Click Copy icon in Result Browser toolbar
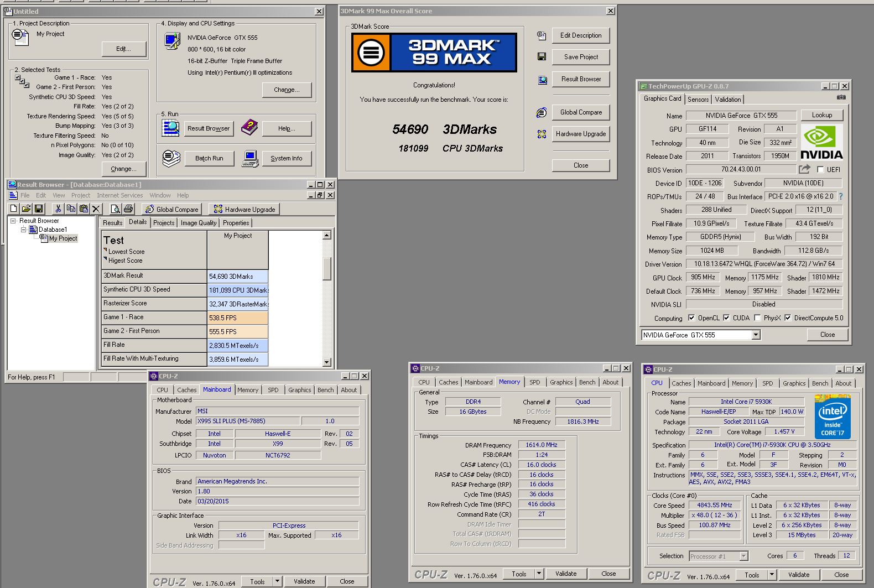The image size is (874, 588). 71,209
